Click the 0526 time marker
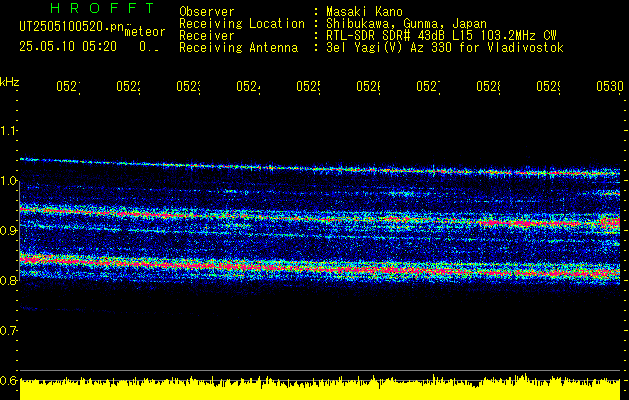 pos(368,87)
